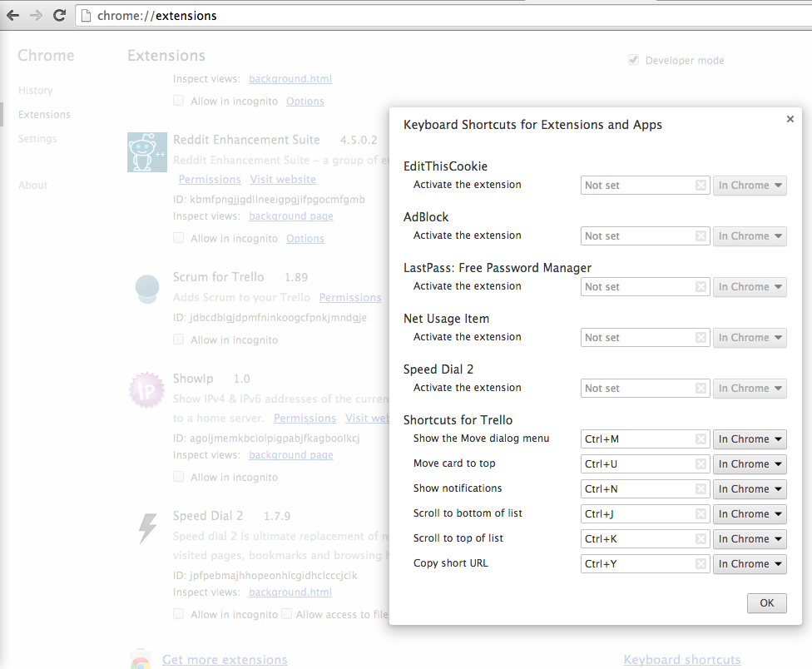Open scope dropdown for Show notifications
Screen dimensions: 812x669
point(750,488)
